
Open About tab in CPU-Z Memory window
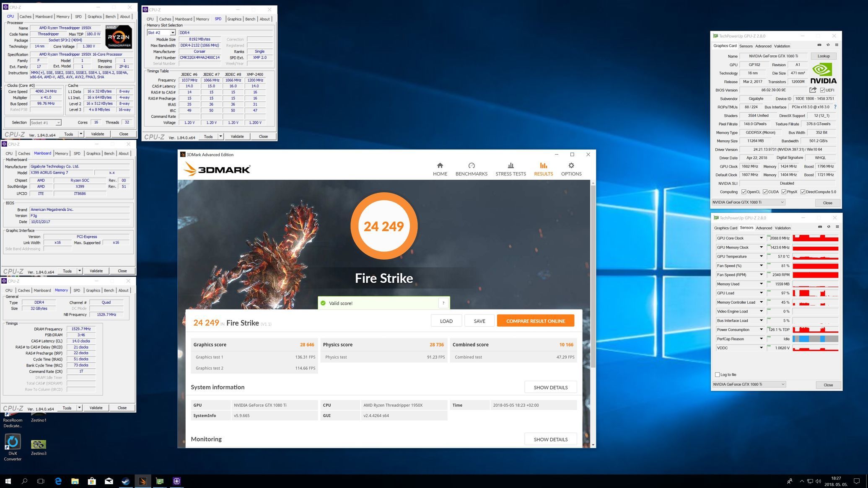tap(123, 290)
